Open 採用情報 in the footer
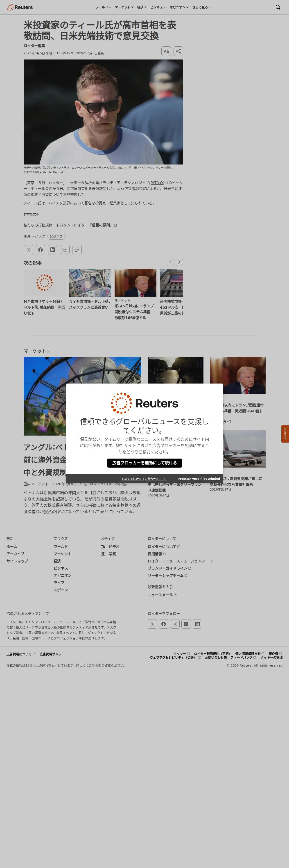The width and height of the screenshot is (289, 868). coord(157,554)
